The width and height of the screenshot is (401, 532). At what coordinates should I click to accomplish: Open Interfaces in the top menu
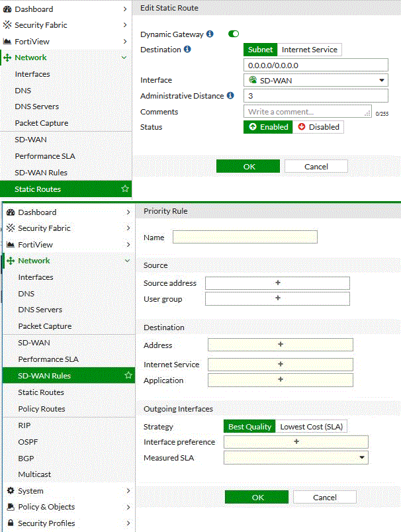coord(32,74)
